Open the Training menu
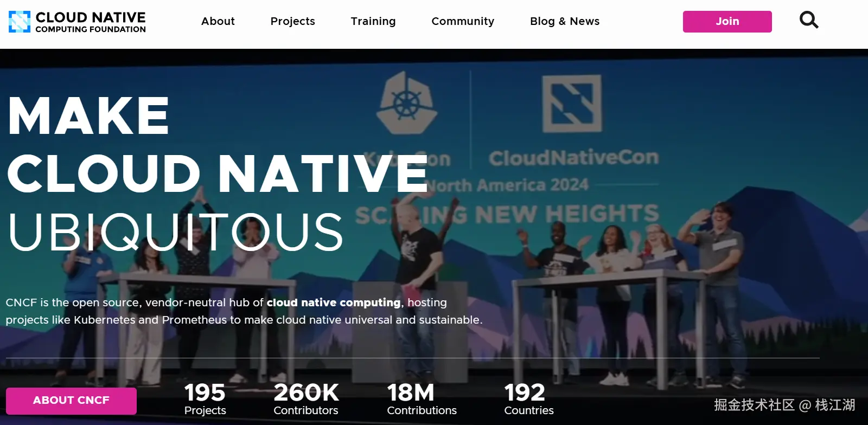Image resolution: width=868 pixels, height=425 pixels. tap(373, 21)
